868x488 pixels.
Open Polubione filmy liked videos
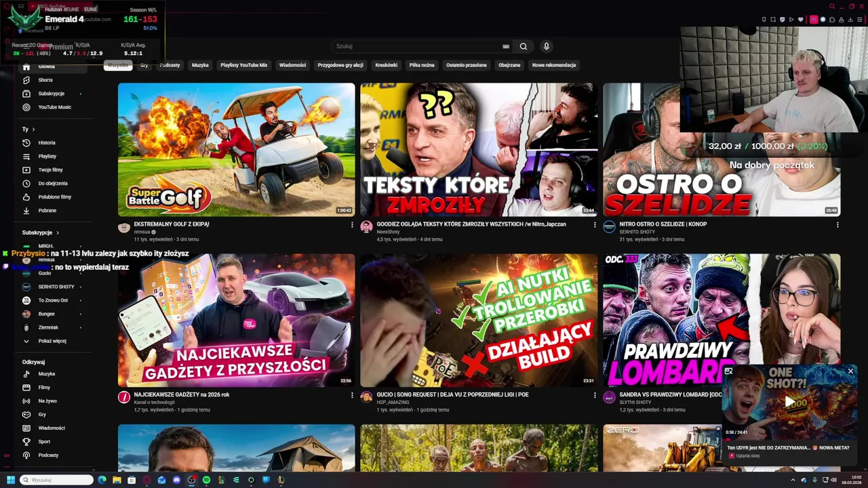coord(54,197)
